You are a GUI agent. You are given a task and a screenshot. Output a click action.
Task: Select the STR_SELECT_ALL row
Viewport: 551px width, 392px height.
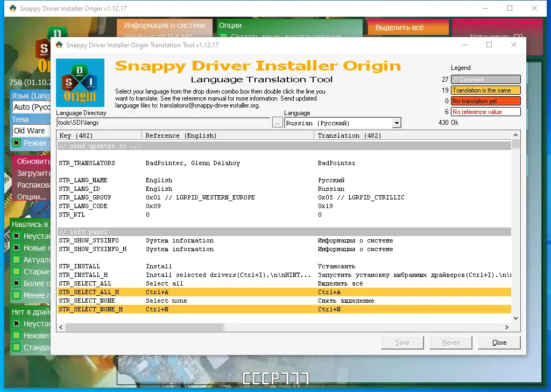pyautogui.click(x=284, y=283)
